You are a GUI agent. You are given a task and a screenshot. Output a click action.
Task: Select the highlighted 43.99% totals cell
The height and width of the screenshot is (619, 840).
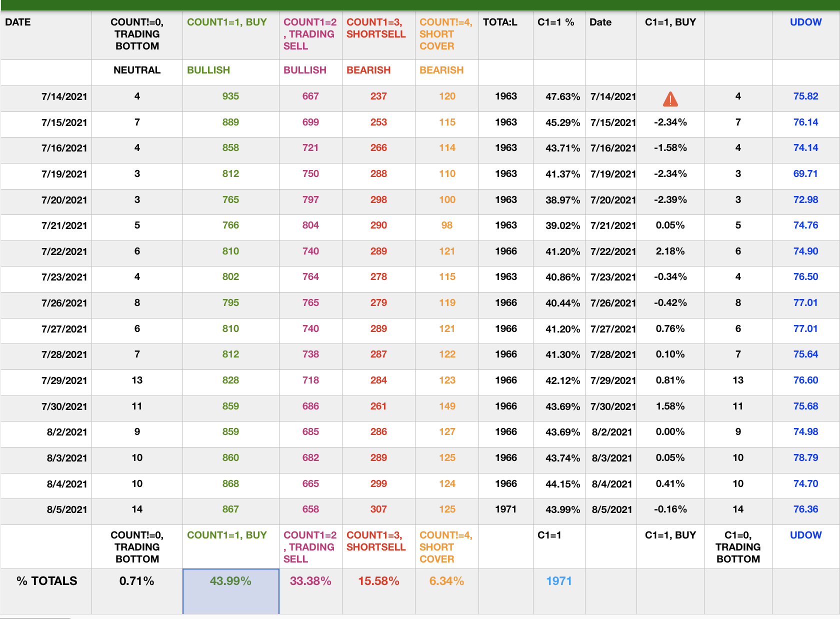pos(230,581)
